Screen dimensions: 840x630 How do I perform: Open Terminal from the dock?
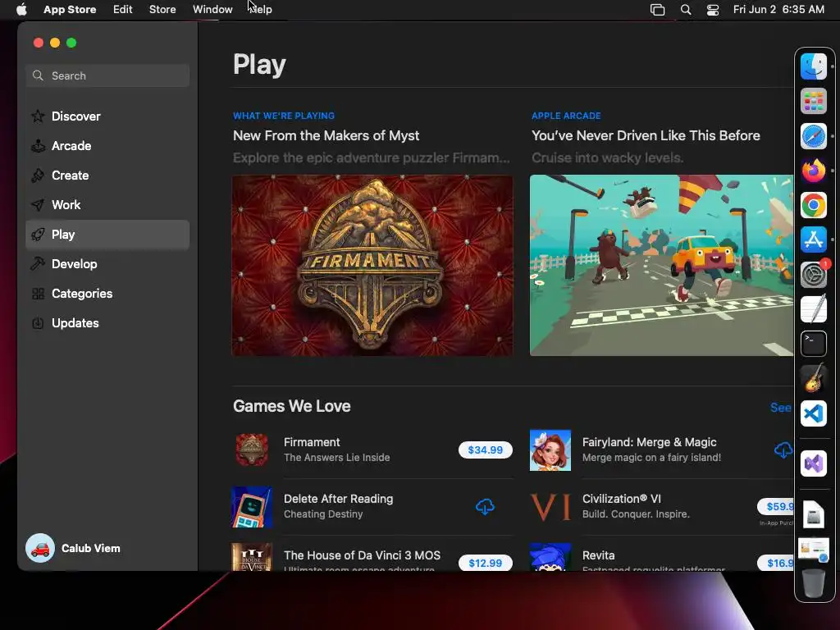click(x=813, y=344)
